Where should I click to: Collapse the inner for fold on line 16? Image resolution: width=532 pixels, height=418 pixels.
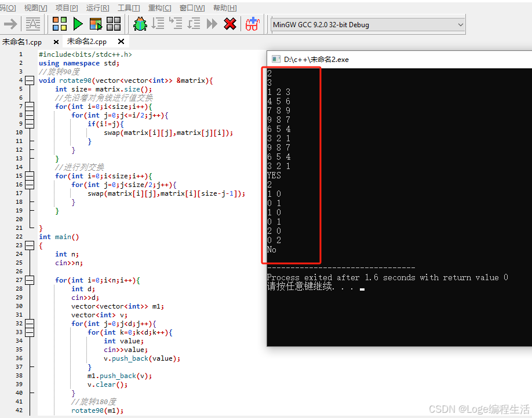coord(30,185)
